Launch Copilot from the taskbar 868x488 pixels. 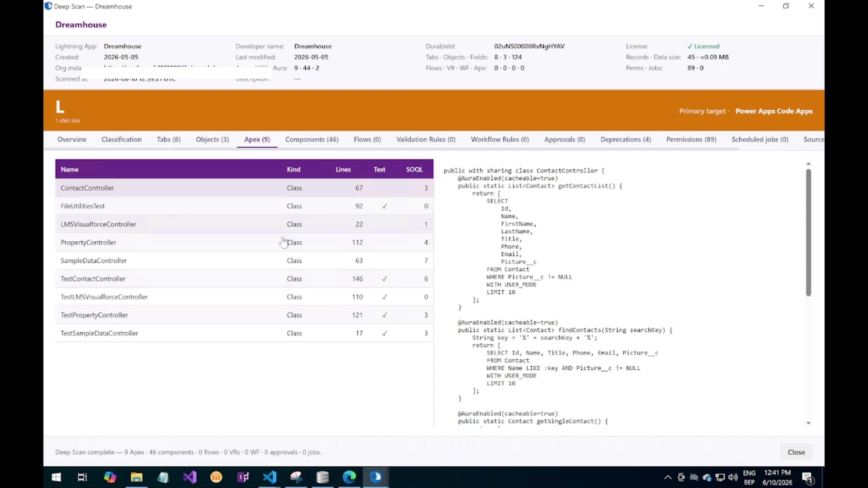coord(109,477)
